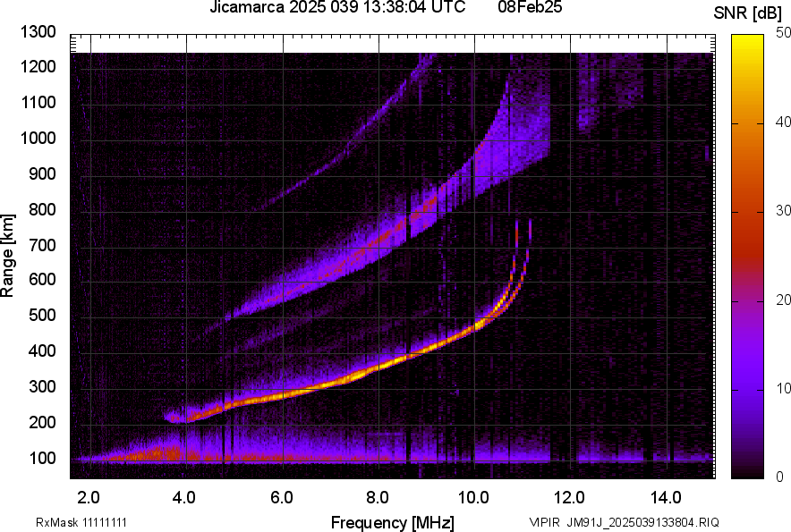
Task: Click the 500 range tick label
Action: click(x=42, y=315)
